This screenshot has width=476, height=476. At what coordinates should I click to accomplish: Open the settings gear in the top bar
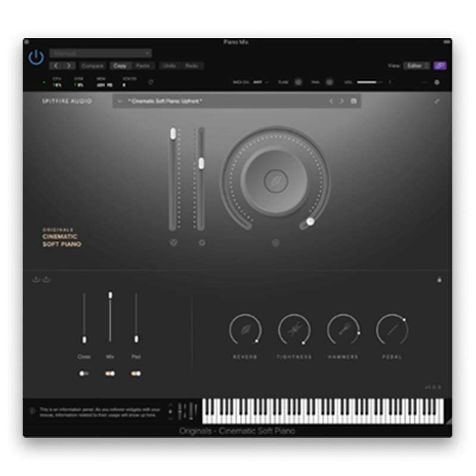coord(437,82)
